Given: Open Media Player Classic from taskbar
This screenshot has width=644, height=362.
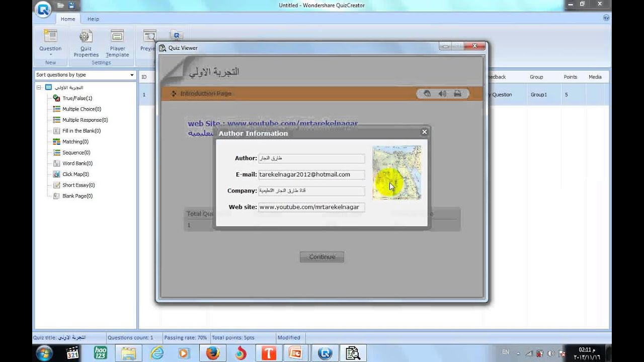Looking at the screenshot, I should coord(73,353).
